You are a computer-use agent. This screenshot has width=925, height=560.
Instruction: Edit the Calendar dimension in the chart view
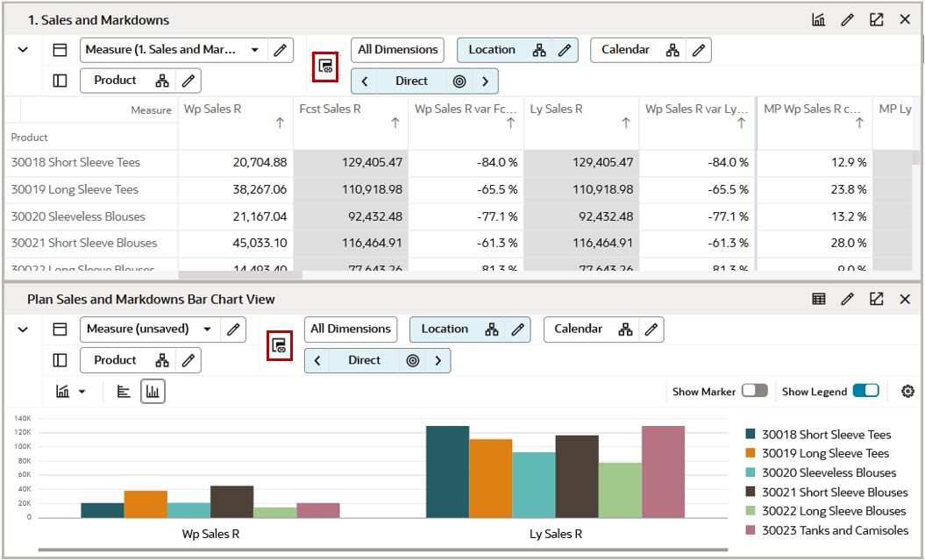651,330
